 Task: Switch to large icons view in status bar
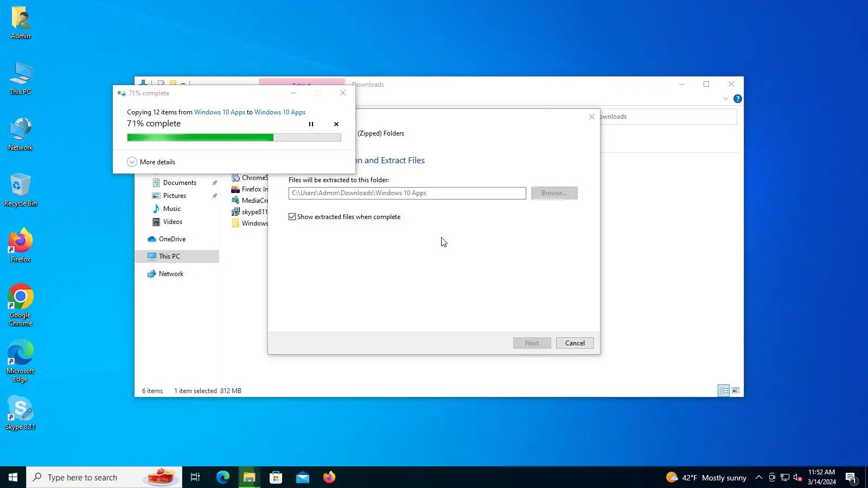click(736, 390)
